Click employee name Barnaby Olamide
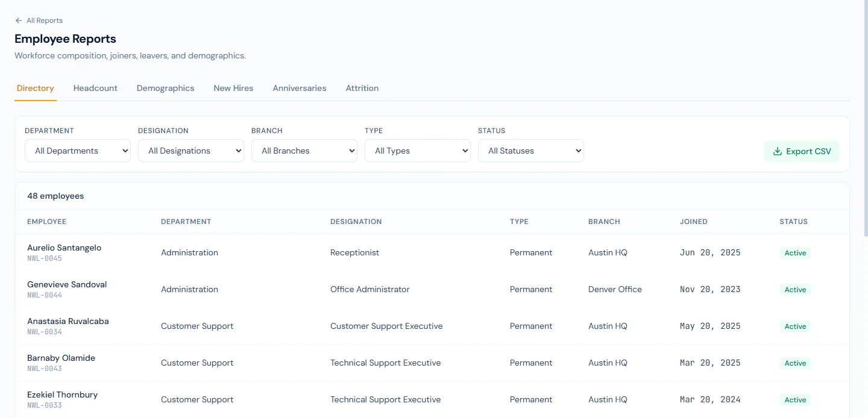 click(61, 358)
